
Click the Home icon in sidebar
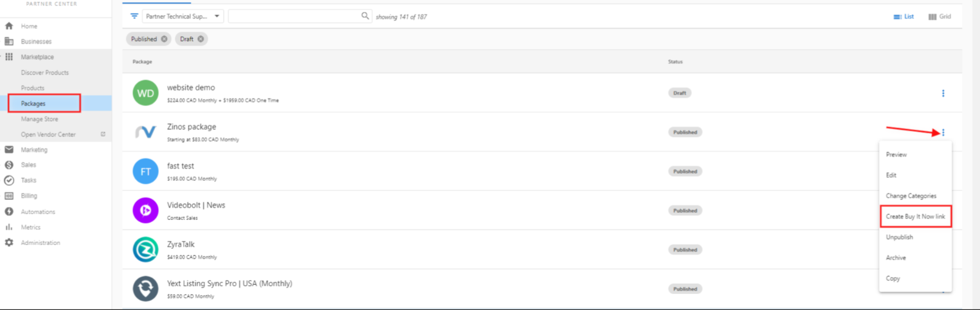[9, 26]
